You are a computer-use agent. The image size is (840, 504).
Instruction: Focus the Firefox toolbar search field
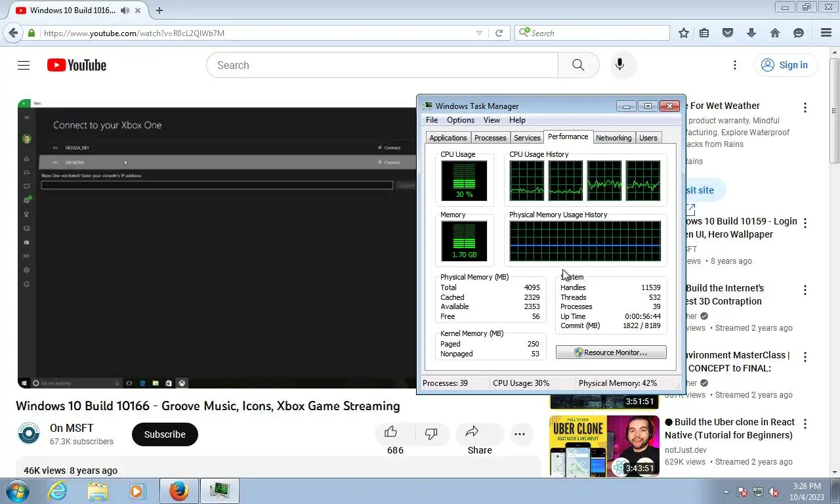pyautogui.click(x=593, y=33)
